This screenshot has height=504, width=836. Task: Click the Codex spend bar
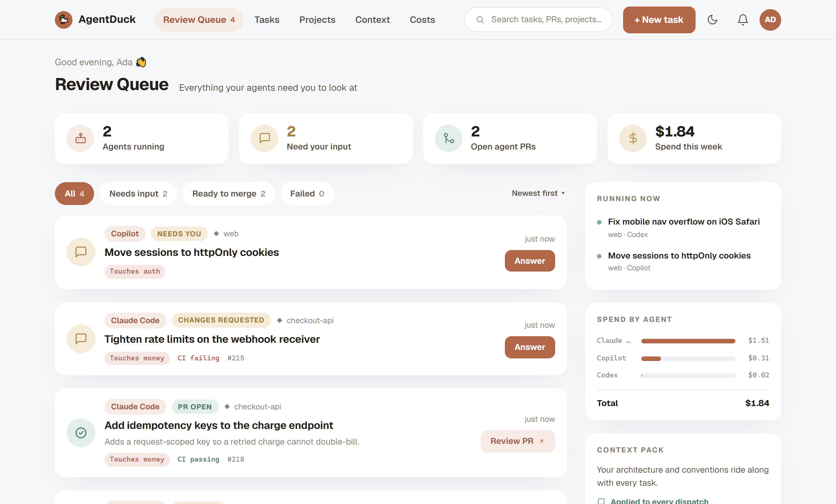tap(688, 375)
